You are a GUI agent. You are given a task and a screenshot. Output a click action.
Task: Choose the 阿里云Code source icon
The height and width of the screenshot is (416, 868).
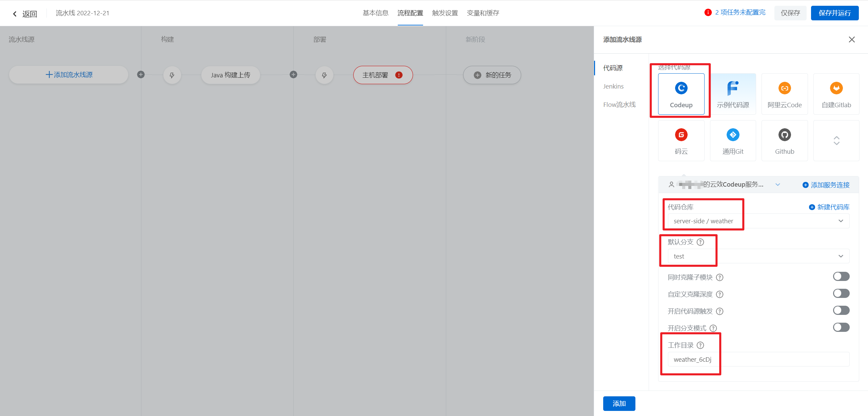784,89
